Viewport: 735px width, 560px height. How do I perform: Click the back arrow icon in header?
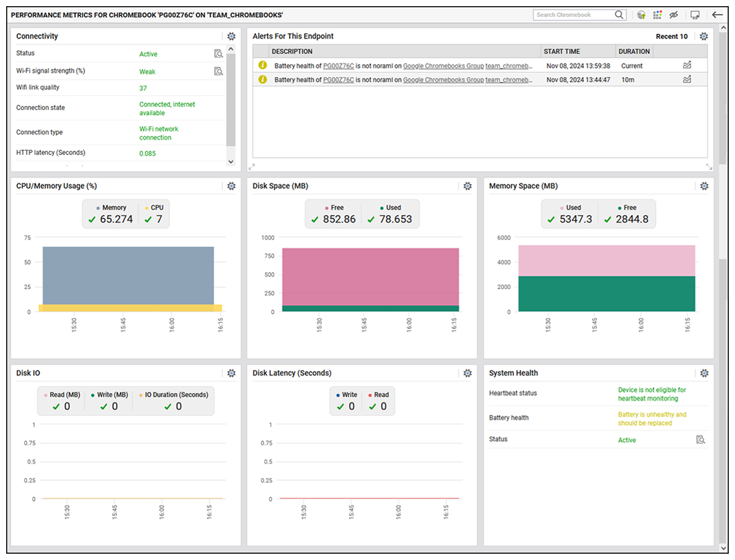(717, 15)
